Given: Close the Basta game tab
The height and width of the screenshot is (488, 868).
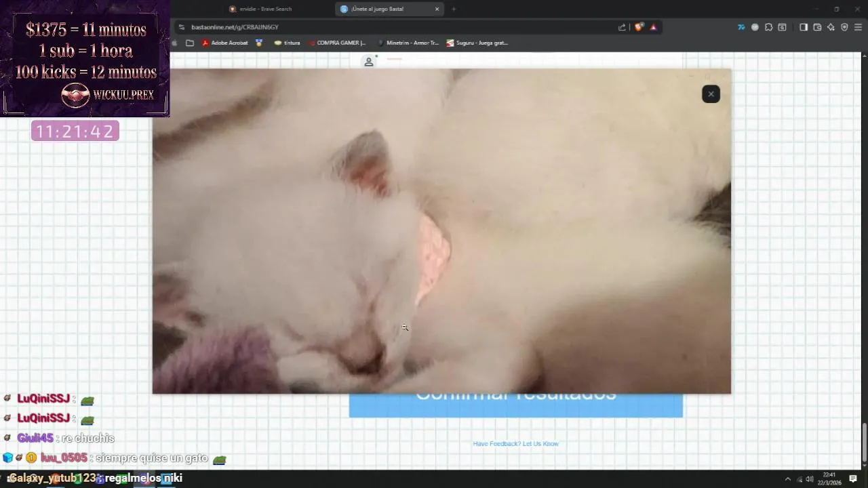Looking at the screenshot, I should 437,9.
